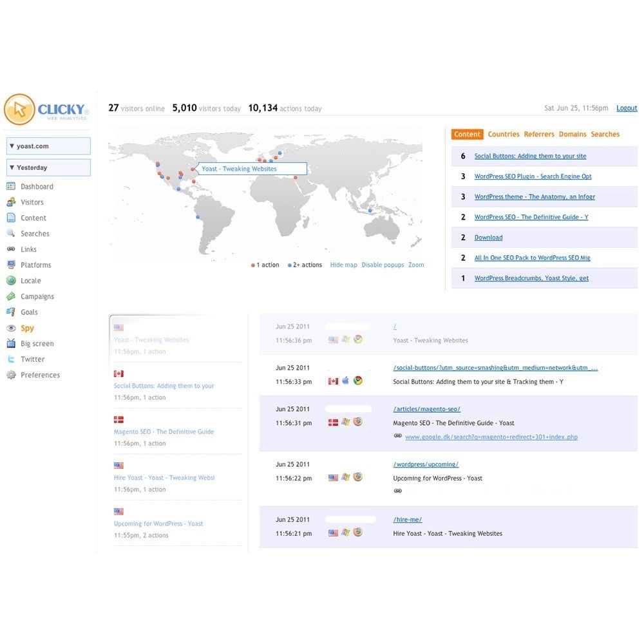Click the Platforms monitor icon

pyautogui.click(x=11, y=265)
